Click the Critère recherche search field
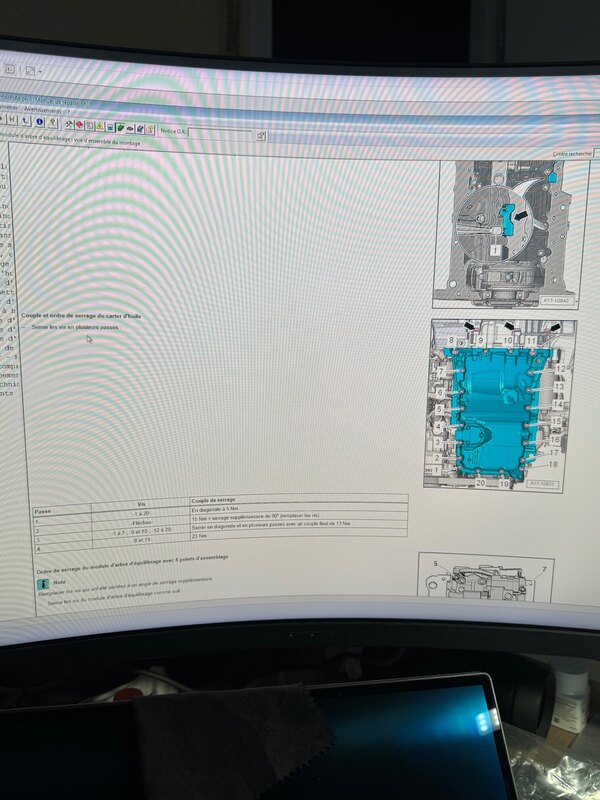600x800 pixels. point(574,154)
